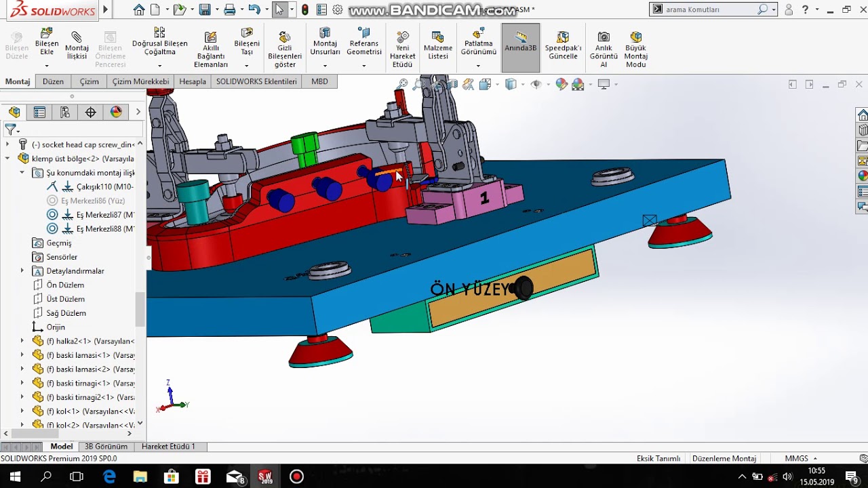Switch to the PropertyManager tab icon
This screenshot has width=868, height=488.
(39, 112)
